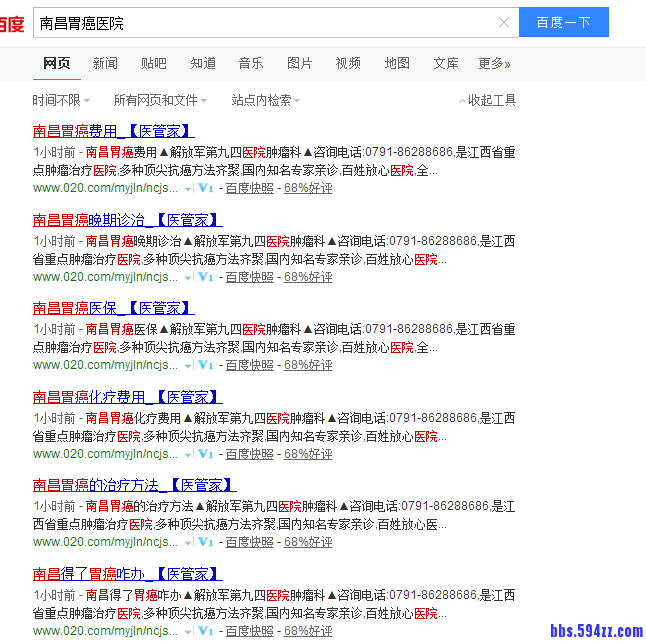The width and height of the screenshot is (646, 641).
Task: View 68%好评 rating for 南昌胃癌化疗费用 result
Action: [x=308, y=454]
